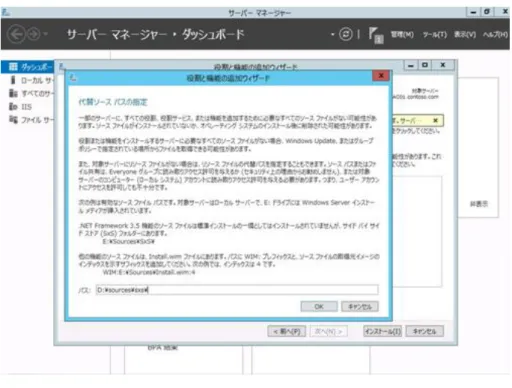Open the 表示(V) menu
Image resolution: width=512 pixels, height=388 pixels.
[465, 34]
